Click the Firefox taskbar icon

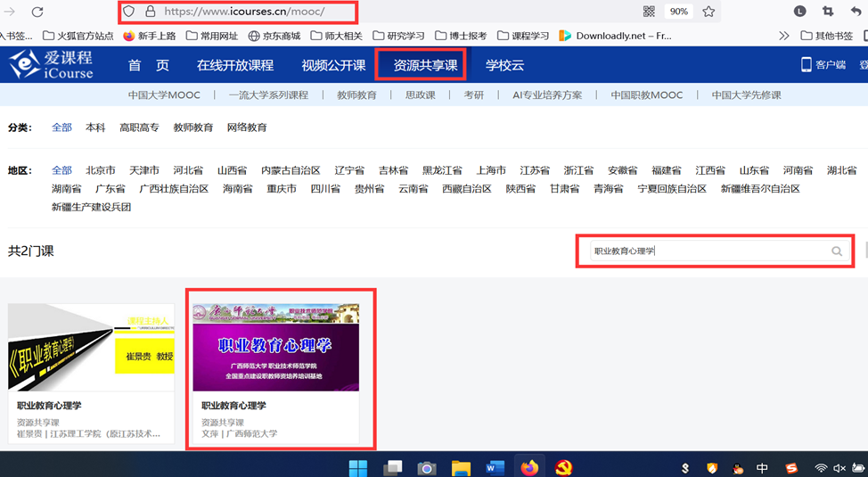529,468
